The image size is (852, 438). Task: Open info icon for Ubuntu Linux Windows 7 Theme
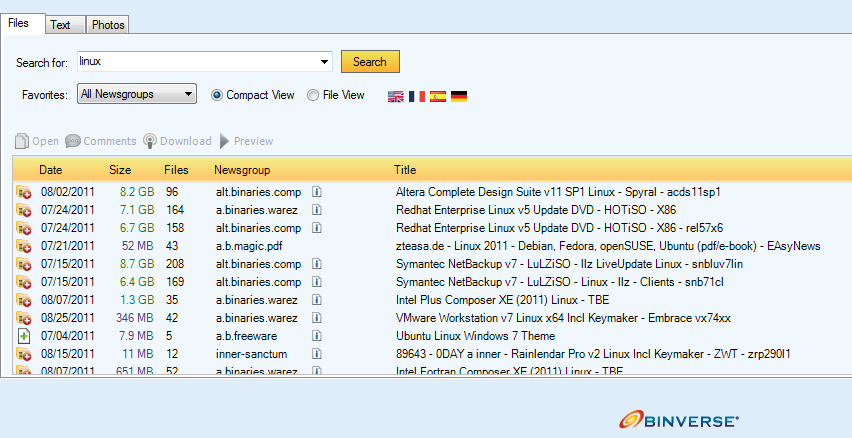coord(317,336)
